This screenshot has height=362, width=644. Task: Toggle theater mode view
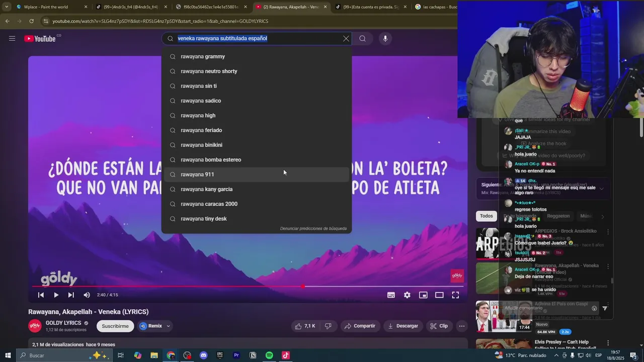pyautogui.click(x=439, y=295)
